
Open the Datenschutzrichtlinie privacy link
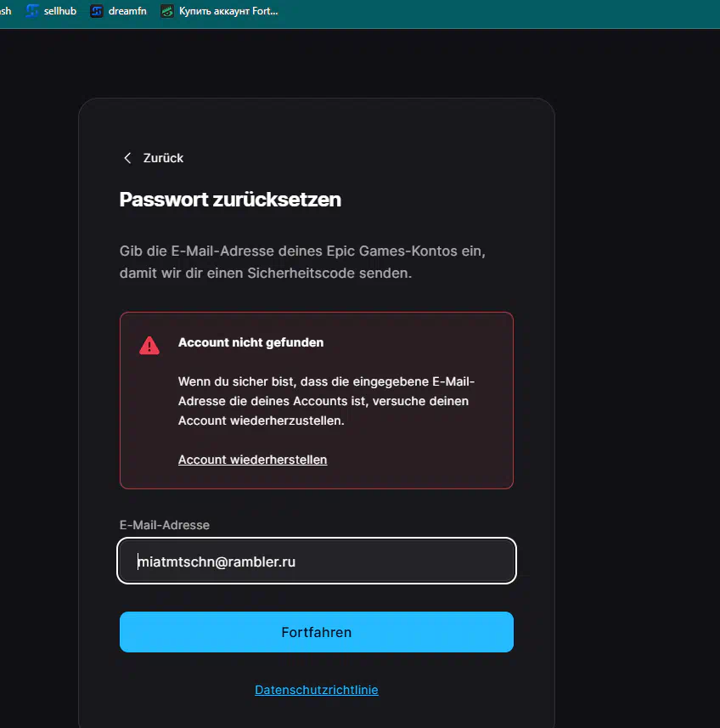click(x=317, y=690)
